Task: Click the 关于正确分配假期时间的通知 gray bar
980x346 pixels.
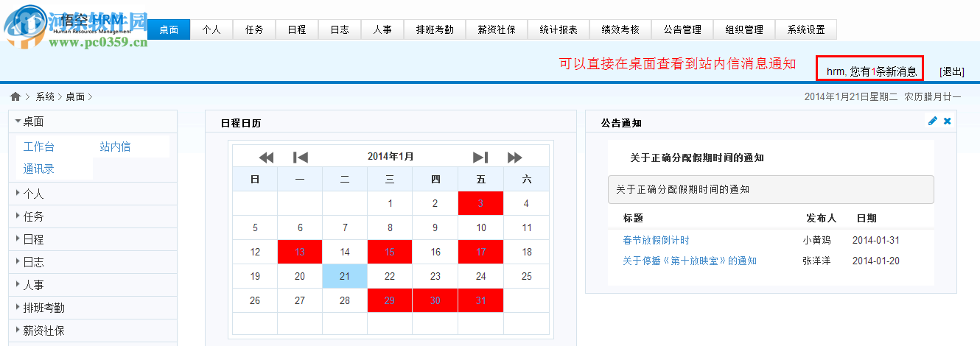Action: pyautogui.click(x=771, y=189)
